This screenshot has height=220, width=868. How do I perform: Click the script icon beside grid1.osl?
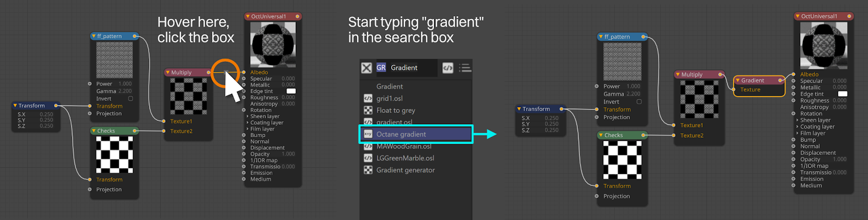pos(368,99)
